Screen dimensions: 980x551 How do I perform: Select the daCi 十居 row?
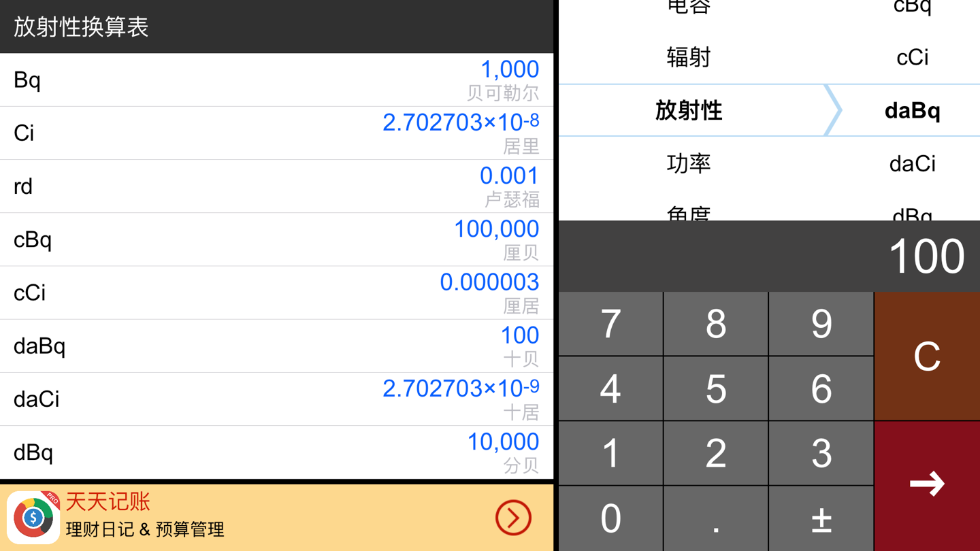[x=277, y=399]
